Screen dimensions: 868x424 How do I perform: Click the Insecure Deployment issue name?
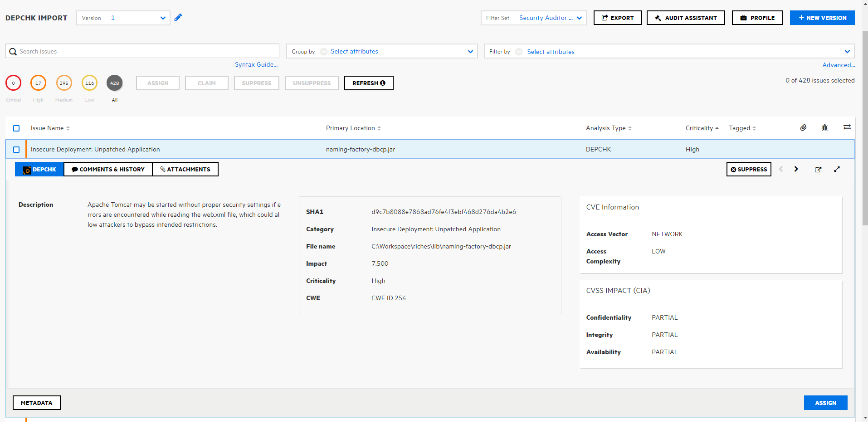point(95,150)
